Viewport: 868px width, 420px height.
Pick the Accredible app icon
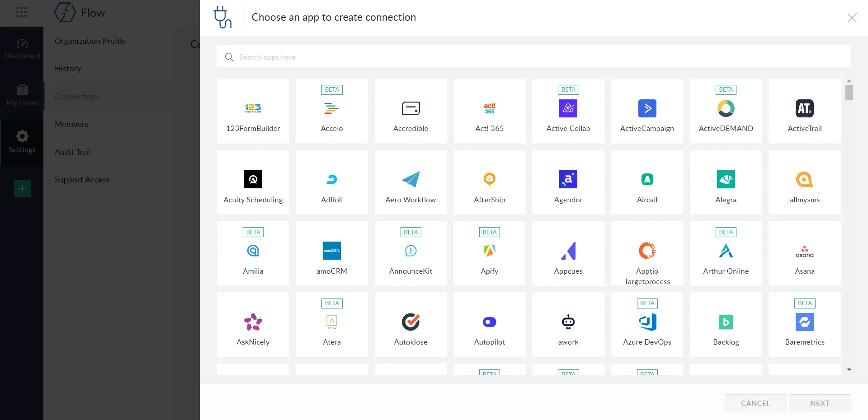(410, 108)
